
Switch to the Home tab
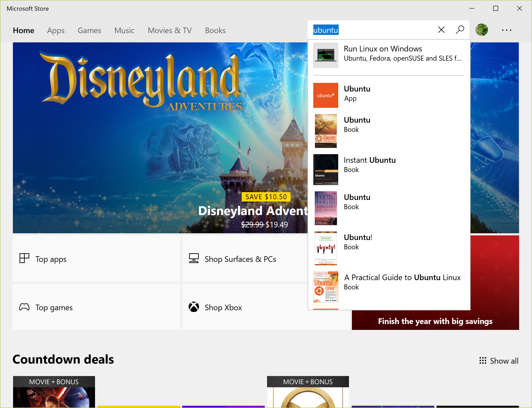pos(23,30)
